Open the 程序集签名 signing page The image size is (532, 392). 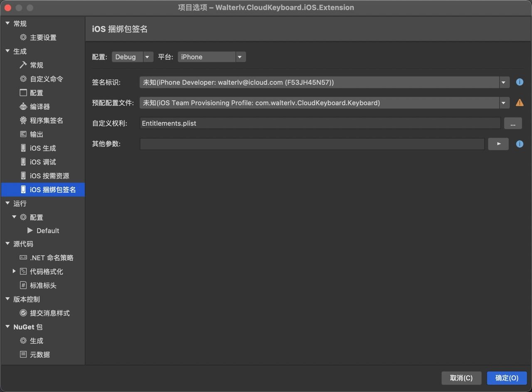click(47, 120)
